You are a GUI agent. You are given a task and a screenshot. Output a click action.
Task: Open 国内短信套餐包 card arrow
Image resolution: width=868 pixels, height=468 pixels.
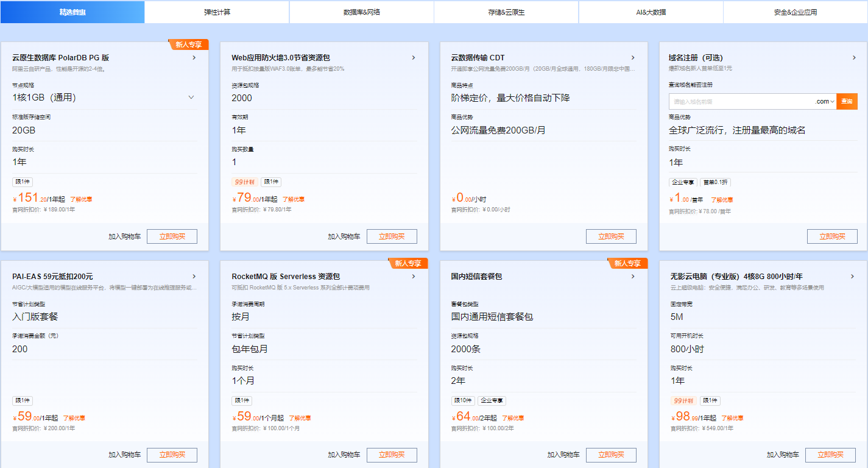pos(632,277)
